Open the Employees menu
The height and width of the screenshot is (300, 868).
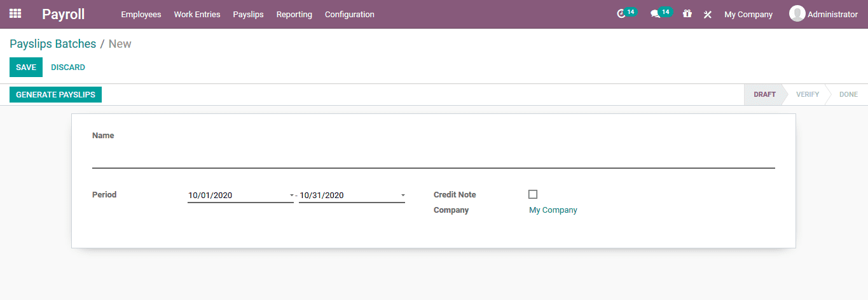point(141,14)
